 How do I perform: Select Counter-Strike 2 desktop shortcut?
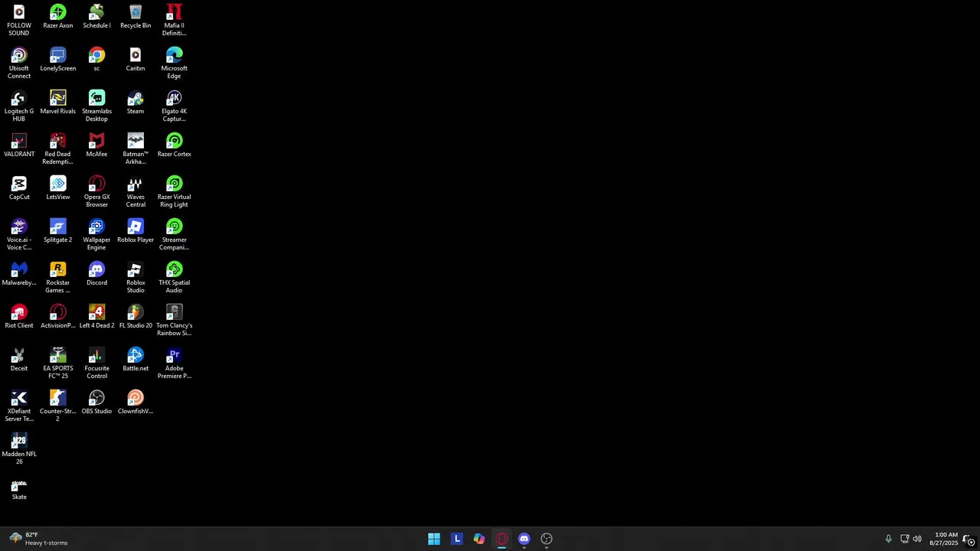pyautogui.click(x=58, y=406)
